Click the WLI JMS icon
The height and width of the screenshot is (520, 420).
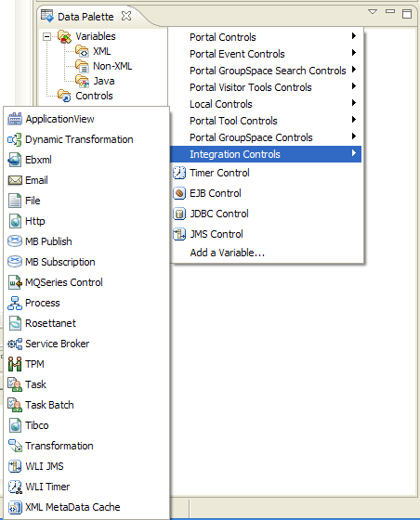(x=15, y=466)
